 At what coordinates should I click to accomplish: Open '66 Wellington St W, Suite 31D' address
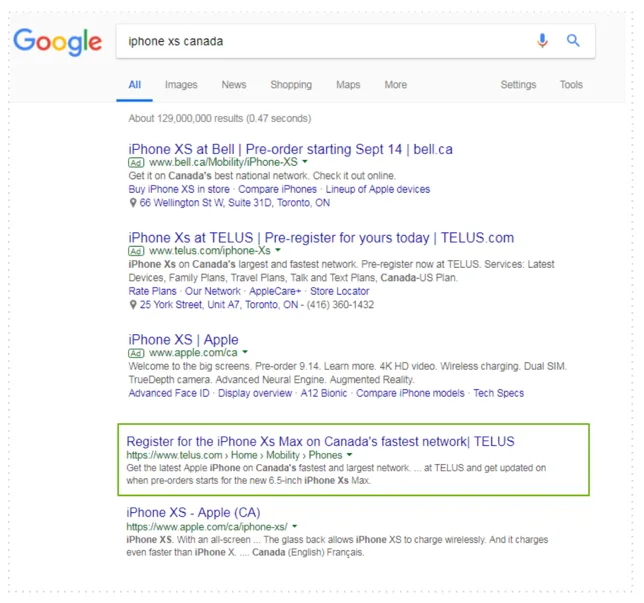[x=235, y=203]
